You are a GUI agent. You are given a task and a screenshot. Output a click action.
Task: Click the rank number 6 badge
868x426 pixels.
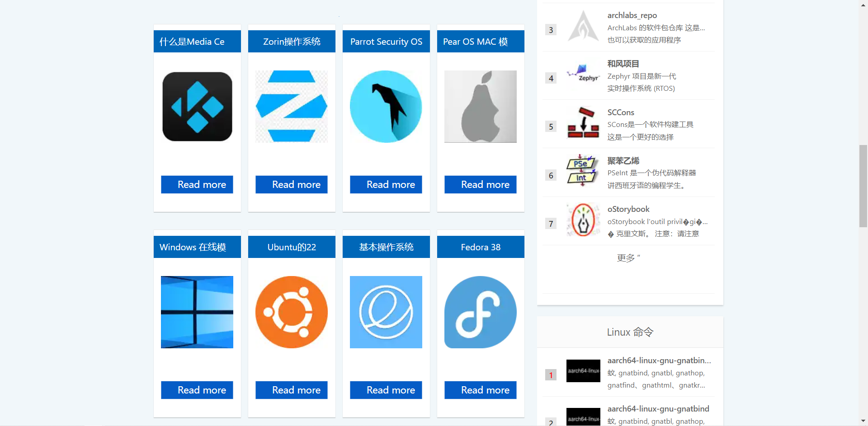click(x=551, y=175)
